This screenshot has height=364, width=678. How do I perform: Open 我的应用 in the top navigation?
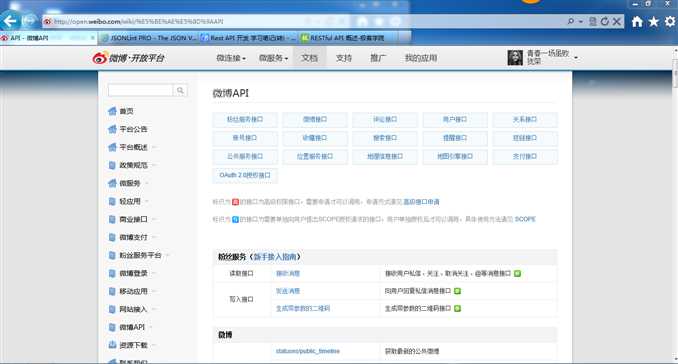click(421, 58)
